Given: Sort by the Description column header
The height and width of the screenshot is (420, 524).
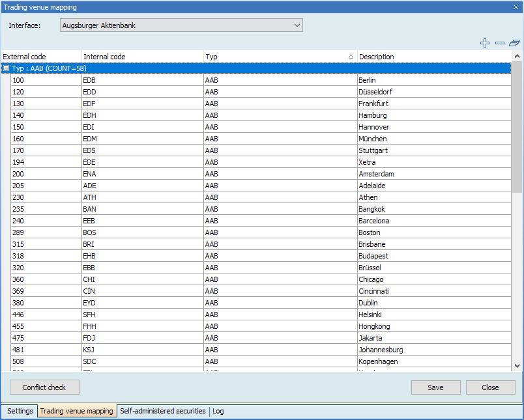Looking at the screenshot, I should [430, 57].
